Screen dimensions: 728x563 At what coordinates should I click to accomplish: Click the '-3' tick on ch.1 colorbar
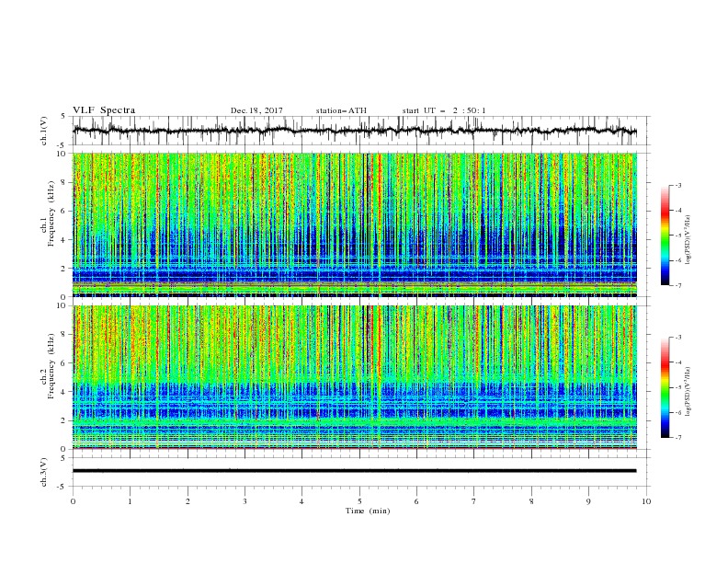[678, 185]
